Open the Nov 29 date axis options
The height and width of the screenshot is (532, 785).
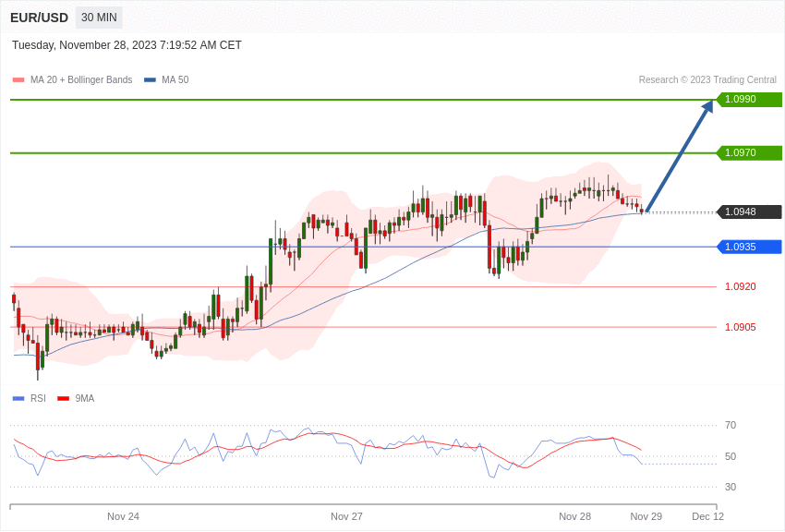[x=646, y=516]
